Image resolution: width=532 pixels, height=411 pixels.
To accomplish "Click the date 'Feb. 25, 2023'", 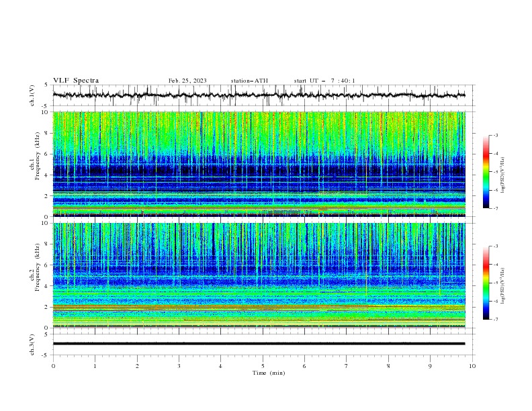I will [x=187, y=81].
